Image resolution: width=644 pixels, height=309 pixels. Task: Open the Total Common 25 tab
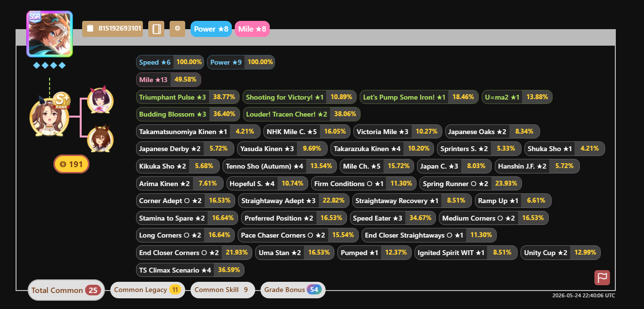[x=66, y=290]
